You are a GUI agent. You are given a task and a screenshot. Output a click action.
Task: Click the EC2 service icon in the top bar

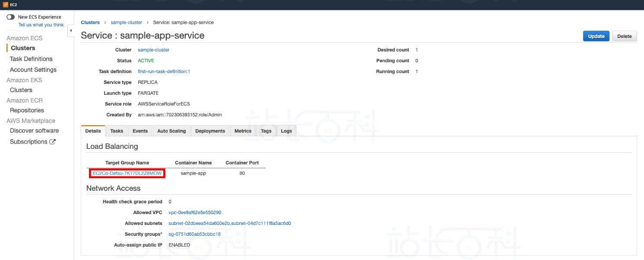[x=5, y=4]
